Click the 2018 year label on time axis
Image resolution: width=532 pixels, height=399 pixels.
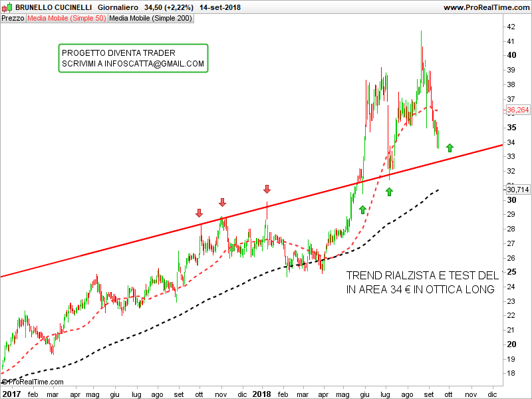coord(261,394)
